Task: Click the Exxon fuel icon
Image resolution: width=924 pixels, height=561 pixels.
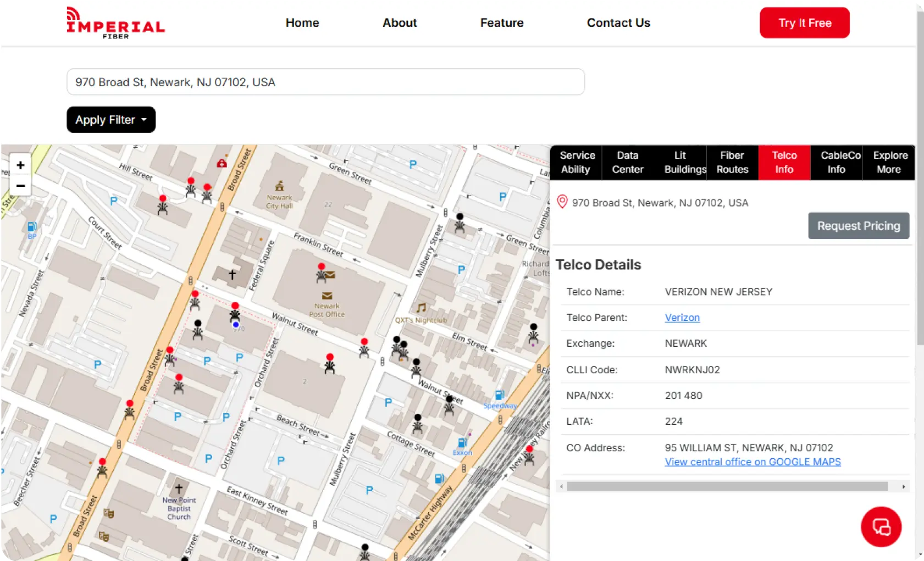Action: pos(462,443)
